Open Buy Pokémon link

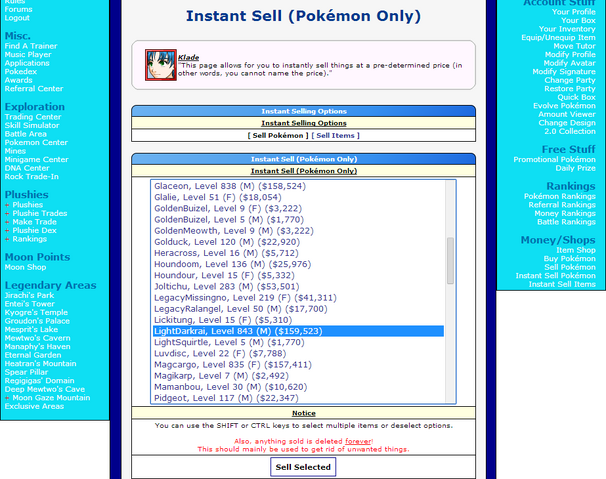pyautogui.click(x=570, y=259)
